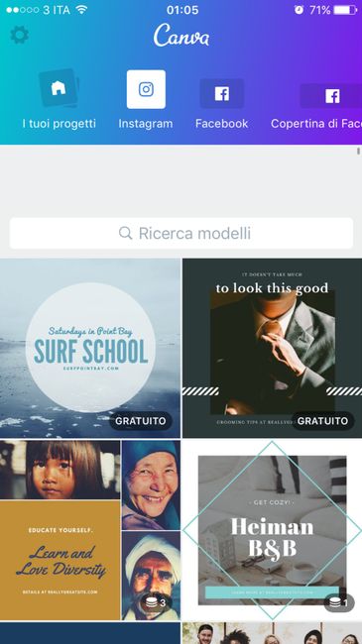Viewport: 362px width, 644px height.
Task: Focus the 'Ricerca modelli' search field
Action: point(181,233)
